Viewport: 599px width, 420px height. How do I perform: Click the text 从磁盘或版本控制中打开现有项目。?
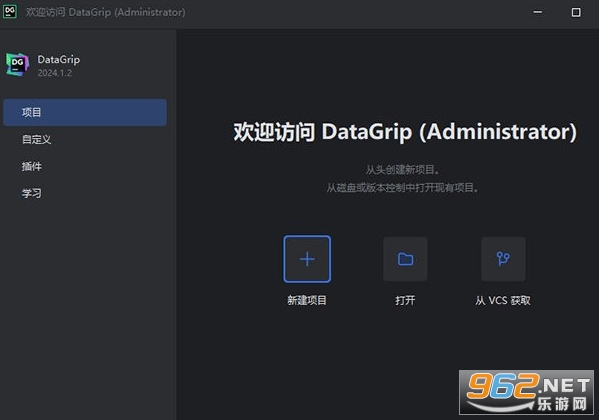(403, 188)
